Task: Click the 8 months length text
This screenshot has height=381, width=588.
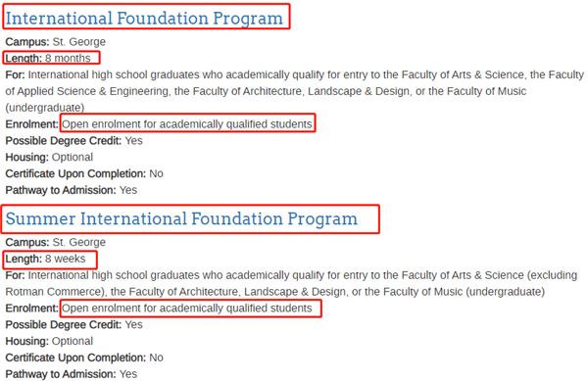Action: click(68, 59)
